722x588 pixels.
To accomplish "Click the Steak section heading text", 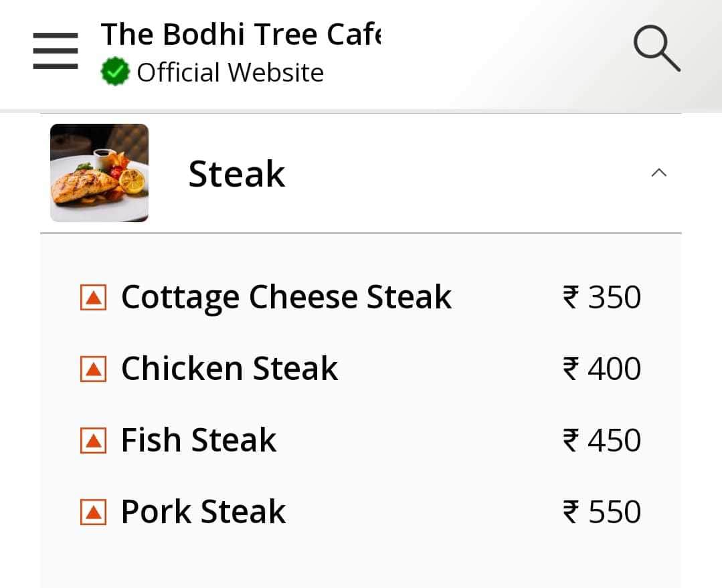I will [236, 173].
